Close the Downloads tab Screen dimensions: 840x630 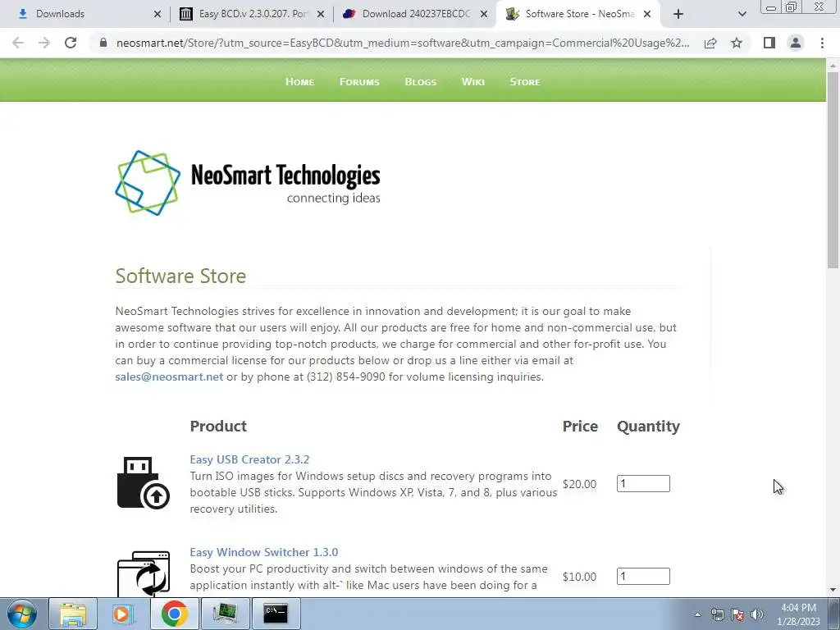pyautogui.click(x=157, y=14)
